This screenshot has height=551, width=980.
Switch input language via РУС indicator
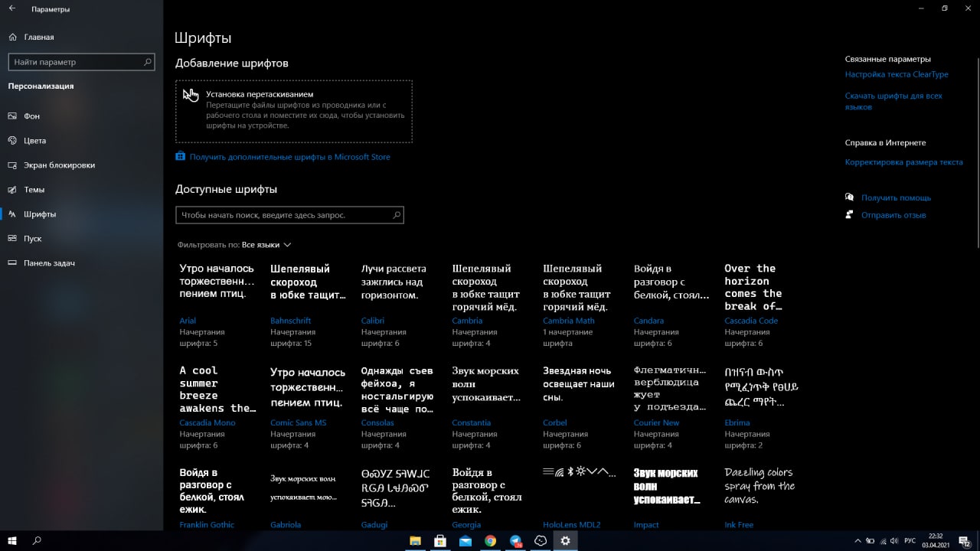pos(910,540)
